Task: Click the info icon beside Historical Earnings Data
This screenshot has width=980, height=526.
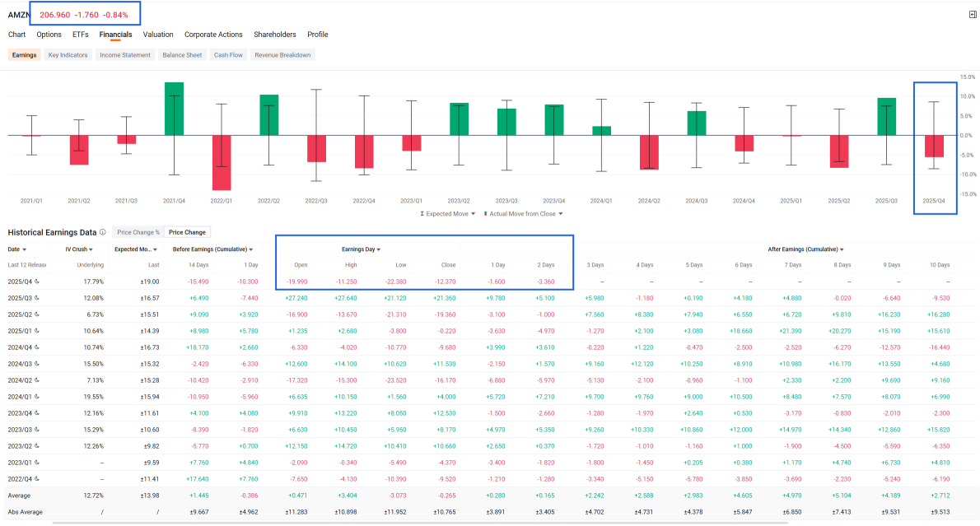Action: (x=102, y=232)
